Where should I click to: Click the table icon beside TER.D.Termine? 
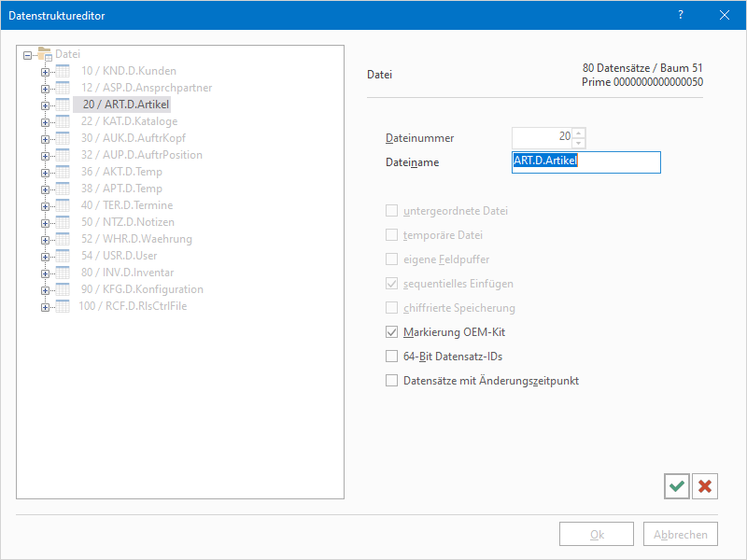63,205
